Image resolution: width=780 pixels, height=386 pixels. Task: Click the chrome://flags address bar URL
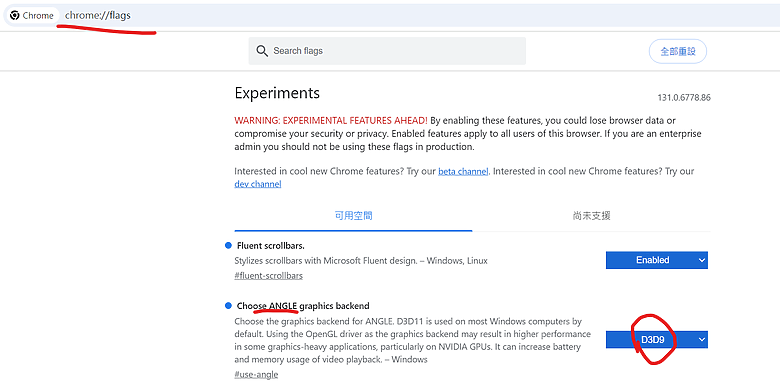[x=98, y=15]
